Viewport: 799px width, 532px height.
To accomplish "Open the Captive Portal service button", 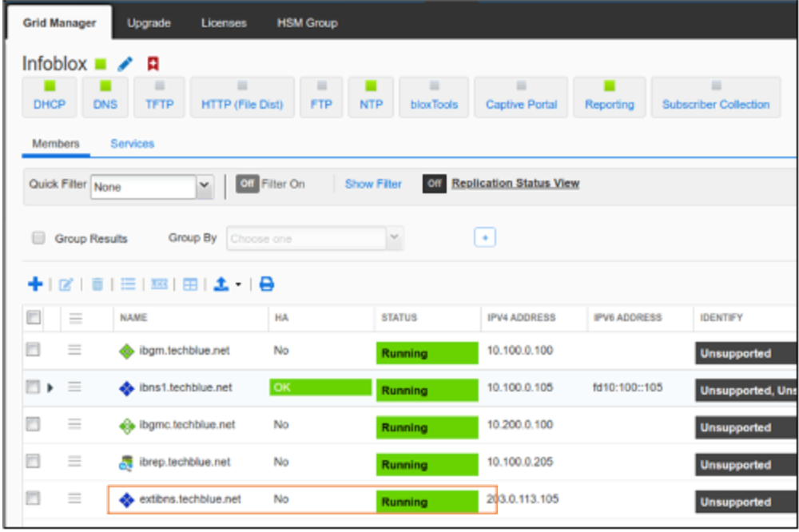I will click(x=521, y=97).
